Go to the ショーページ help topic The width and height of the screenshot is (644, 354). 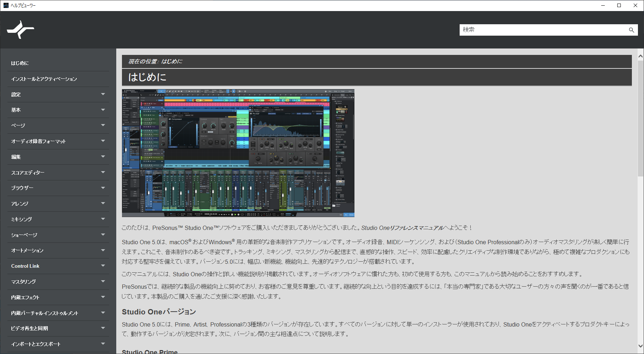24,235
